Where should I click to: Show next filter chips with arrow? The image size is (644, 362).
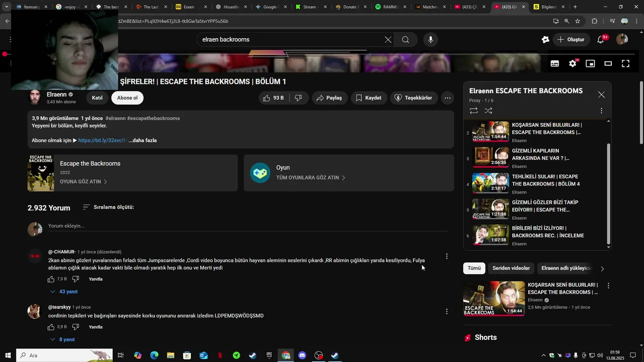602,268
